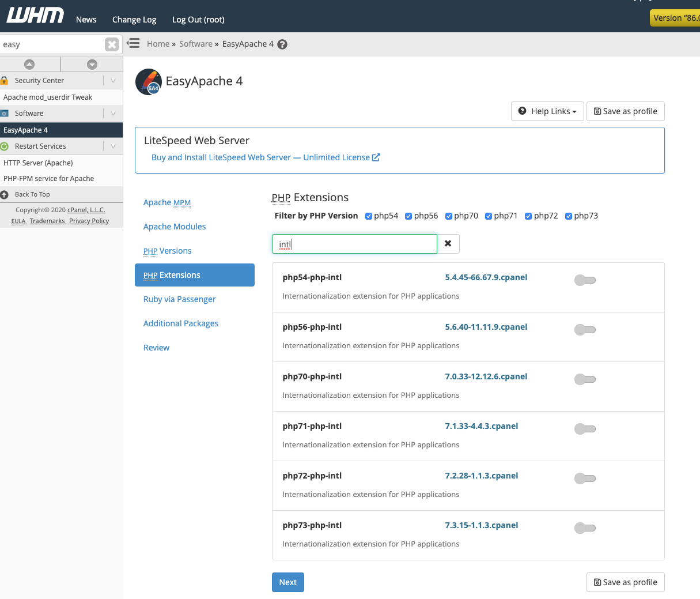Collapse the Security Center section chevron
The height and width of the screenshot is (599, 700).
(113, 81)
